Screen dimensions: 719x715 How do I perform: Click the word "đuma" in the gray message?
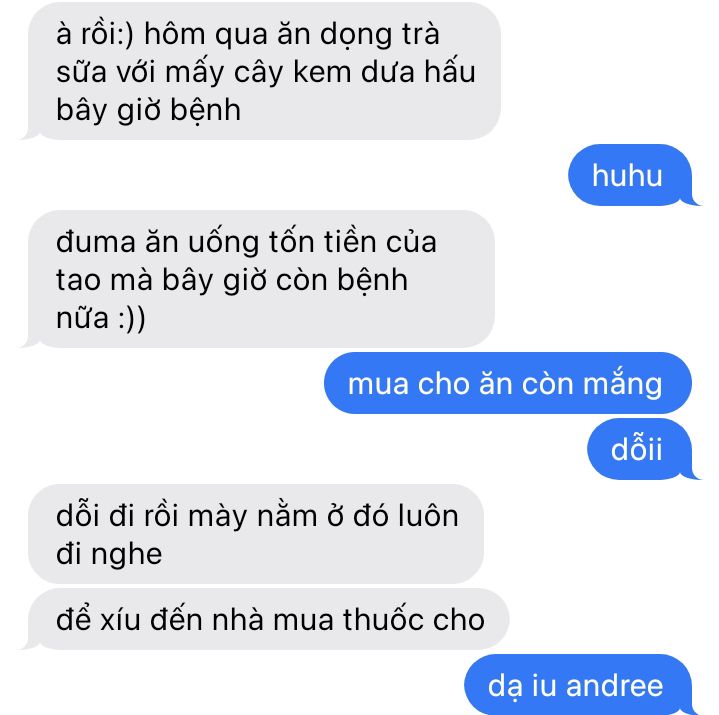96,242
